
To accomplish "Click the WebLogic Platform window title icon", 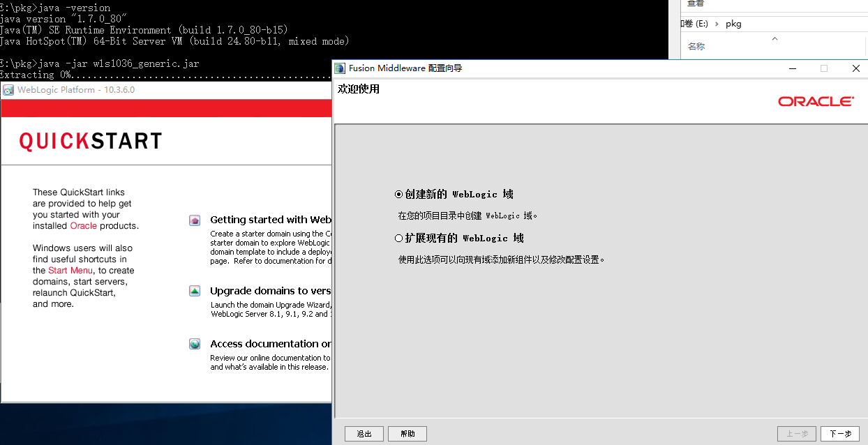I will 8,90.
